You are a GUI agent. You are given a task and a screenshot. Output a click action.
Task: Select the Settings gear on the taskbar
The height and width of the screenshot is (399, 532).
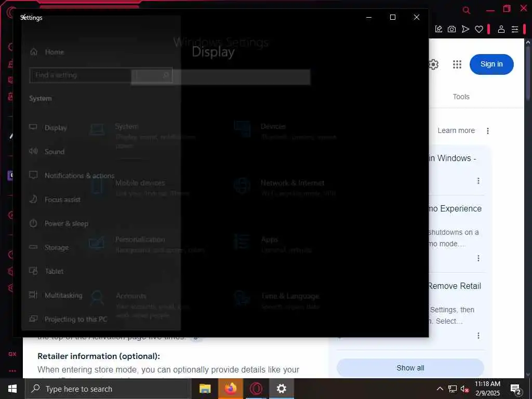click(x=281, y=389)
